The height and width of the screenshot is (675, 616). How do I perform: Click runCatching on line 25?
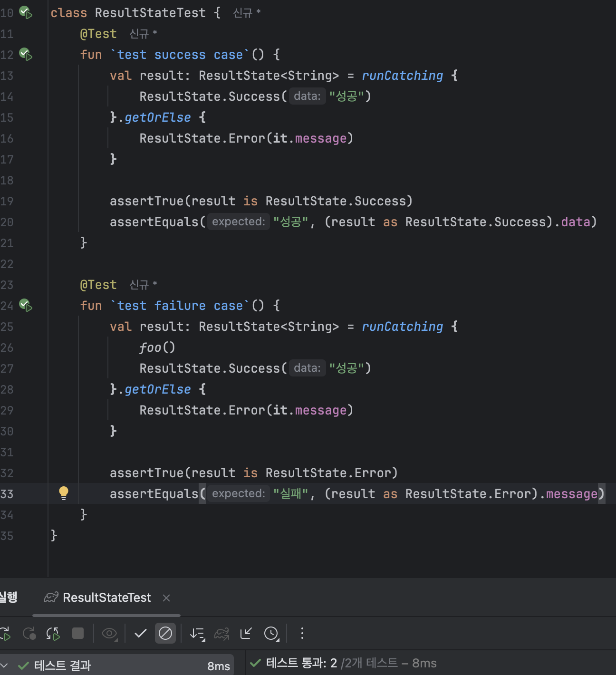click(402, 327)
